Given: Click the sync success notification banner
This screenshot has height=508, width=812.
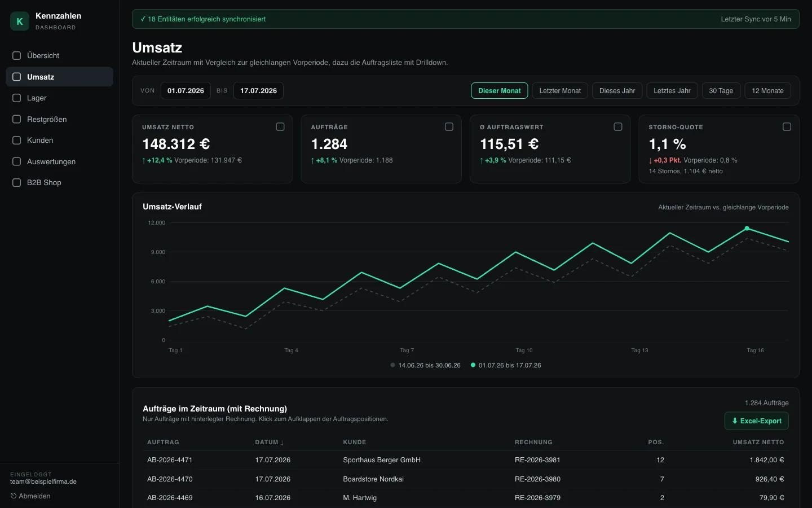Looking at the screenshot, I should point(466,19).
